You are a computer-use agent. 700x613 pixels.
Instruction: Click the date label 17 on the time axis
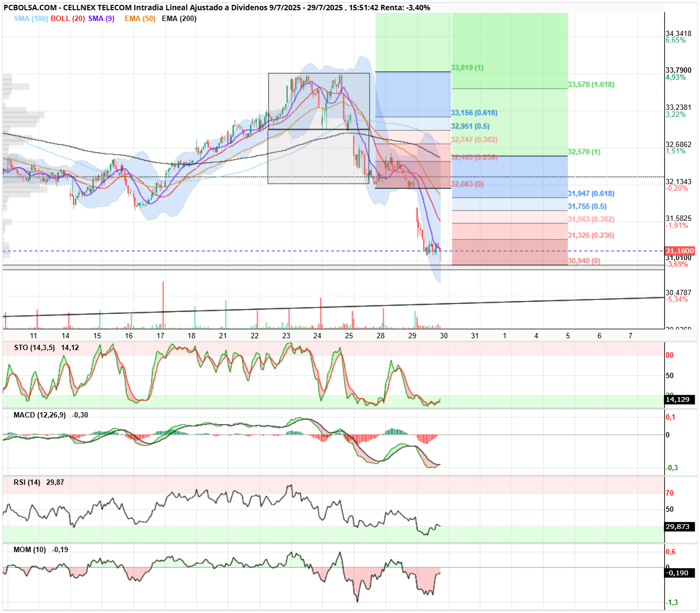click(160, 336)
